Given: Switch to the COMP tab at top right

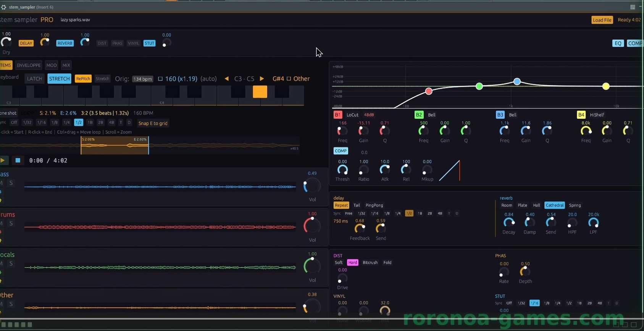Looking at the screenshot, I should (635, 43).
